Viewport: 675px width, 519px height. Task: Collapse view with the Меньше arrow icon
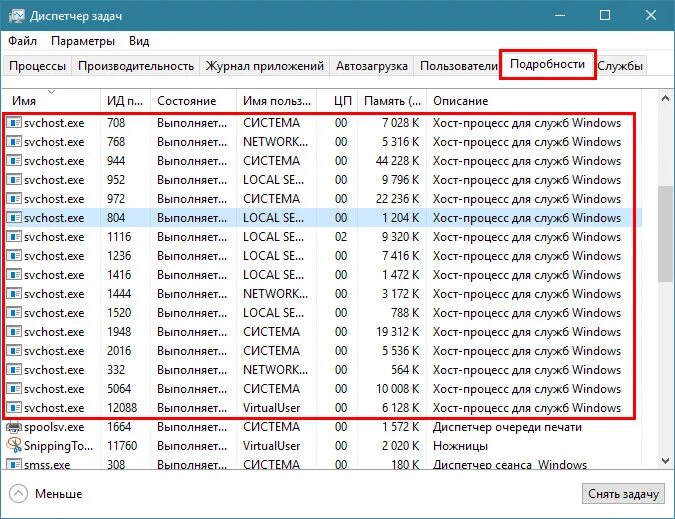18,494
